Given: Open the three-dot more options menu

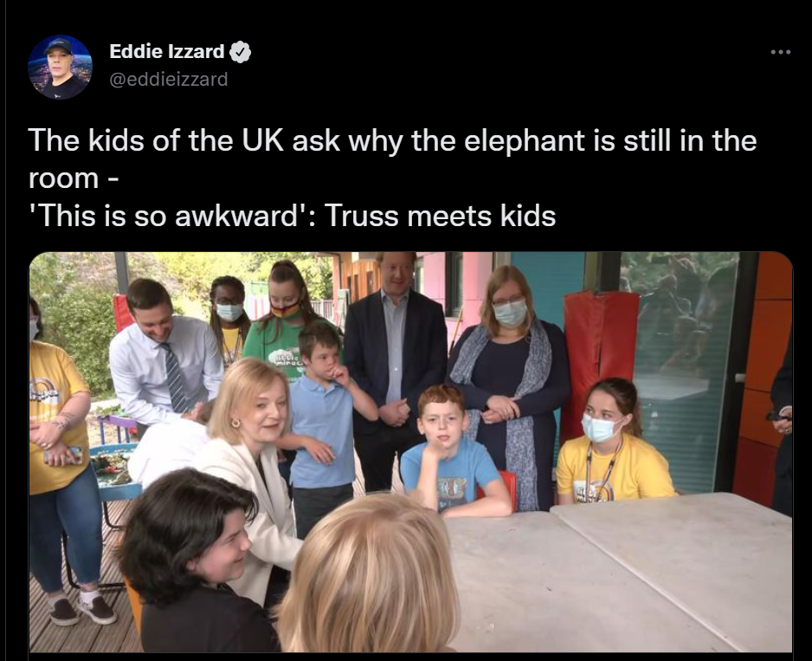Looking at the screenshot, I should pos(781,52).
